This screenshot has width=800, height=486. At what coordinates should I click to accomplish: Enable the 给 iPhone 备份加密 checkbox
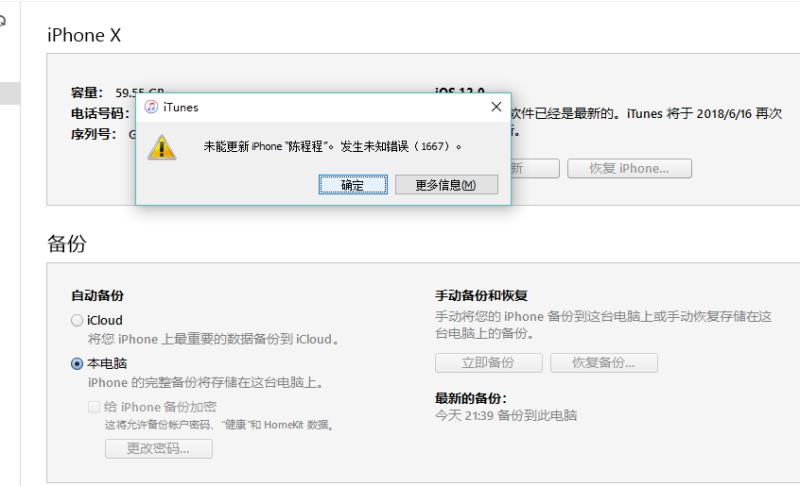[x=94, y=407]
